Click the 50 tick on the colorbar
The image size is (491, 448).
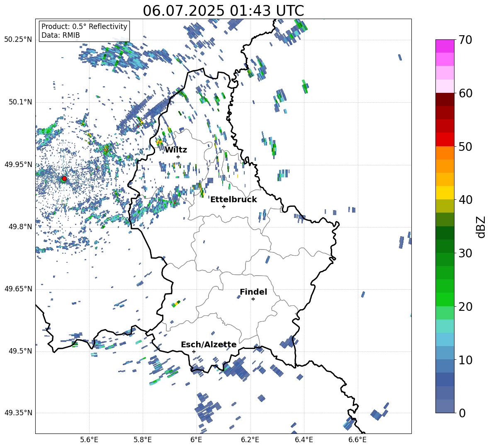465,146
